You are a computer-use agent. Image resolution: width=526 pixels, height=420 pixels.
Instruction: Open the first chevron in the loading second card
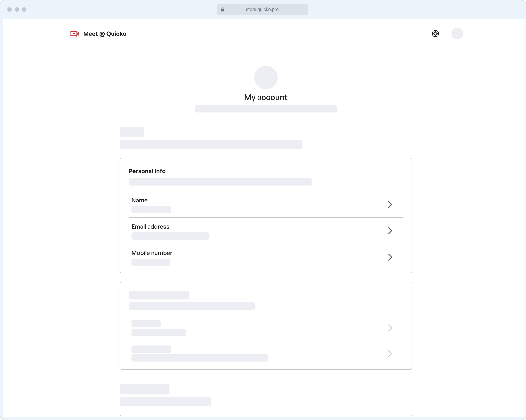point(390,328)
